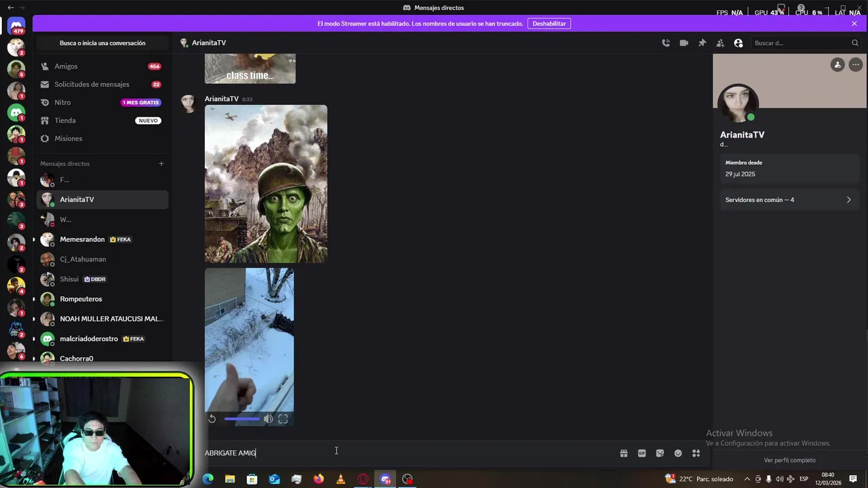
Task: Mute the snow video volume
Action: coord(269,419)
